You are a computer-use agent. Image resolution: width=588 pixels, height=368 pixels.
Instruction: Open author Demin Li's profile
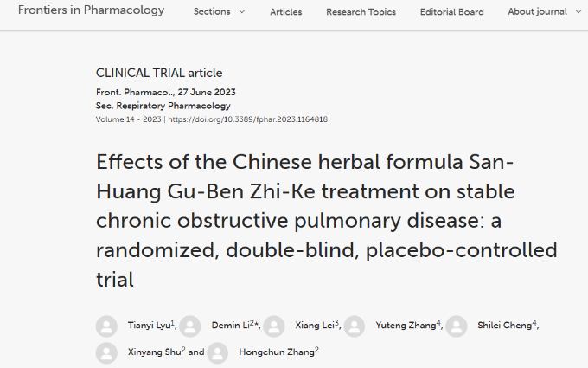coord(230,326)
